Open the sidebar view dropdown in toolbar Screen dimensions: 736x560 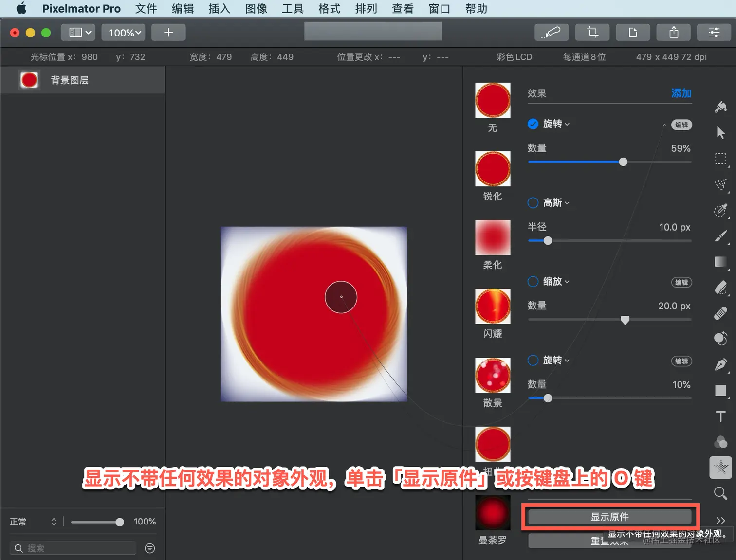tap(78, 33)
